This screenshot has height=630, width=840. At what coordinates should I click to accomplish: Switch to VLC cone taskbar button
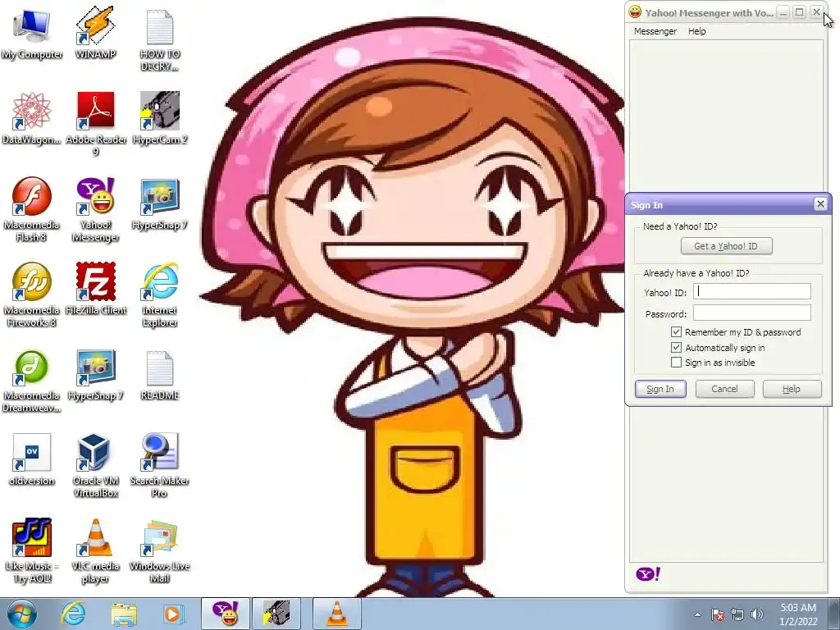[x=337, y=614]
